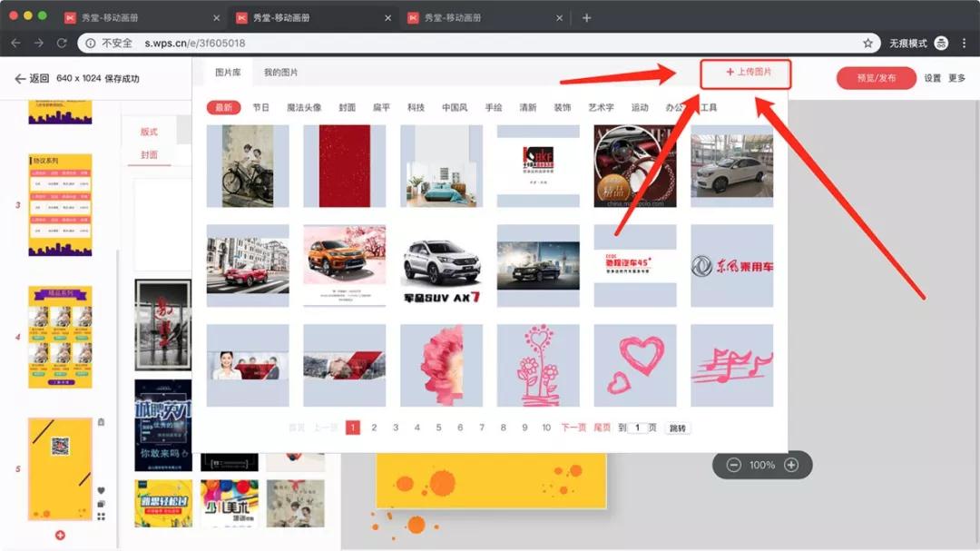Image resolution: width=980 pixels, height=551 pixels.
Task: Switch to 我的图片 tab
Action: 280,73
